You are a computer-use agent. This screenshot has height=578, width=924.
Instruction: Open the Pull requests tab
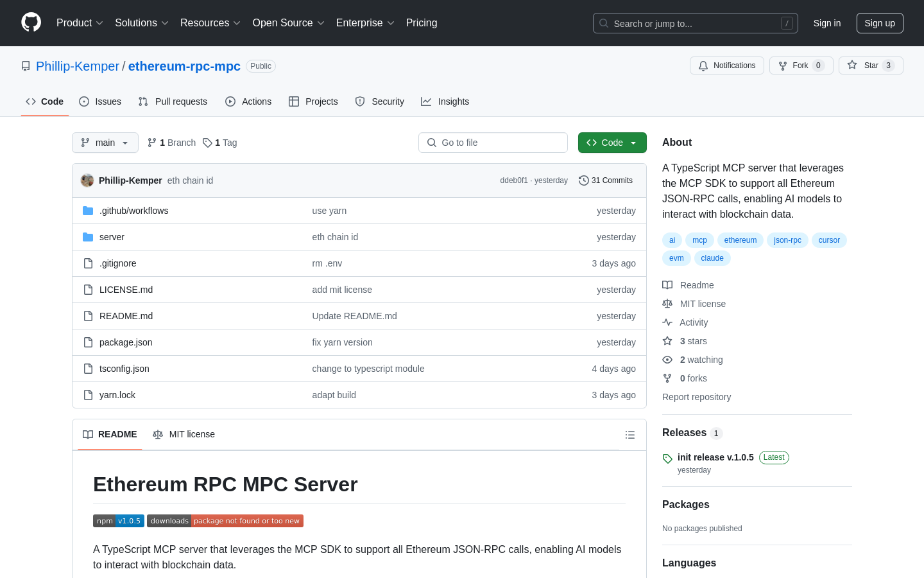tap(173, 101)
